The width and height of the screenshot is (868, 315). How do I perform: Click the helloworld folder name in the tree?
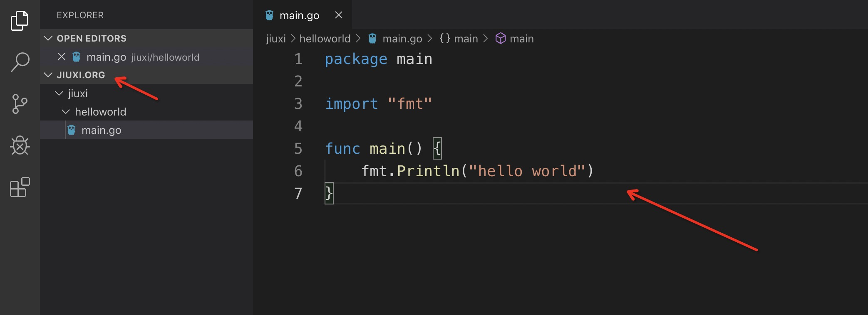click(x=101, y=112)
